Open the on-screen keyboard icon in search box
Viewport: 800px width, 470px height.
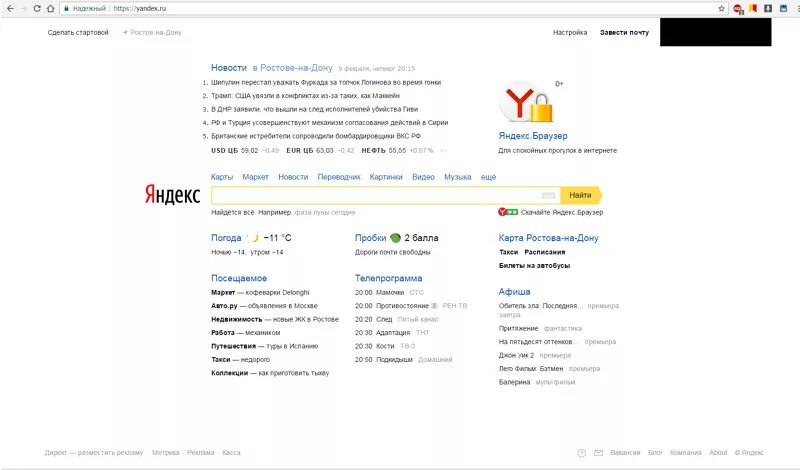548,195
